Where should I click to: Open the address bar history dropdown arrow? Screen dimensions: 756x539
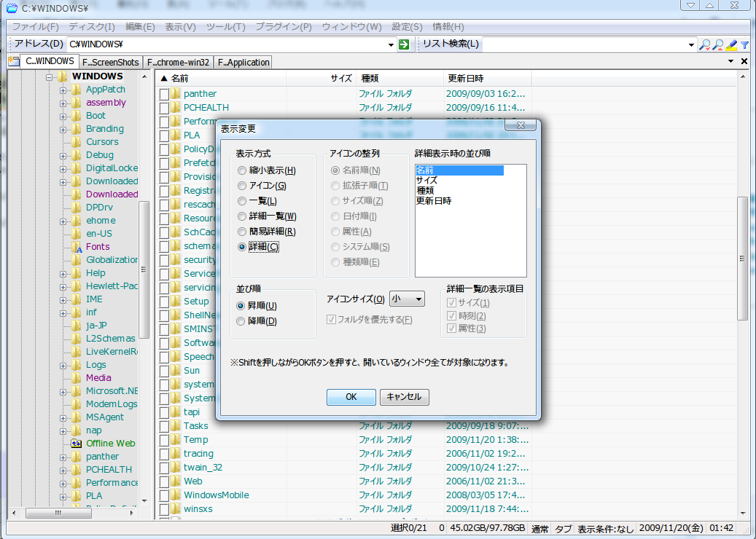pos(391,45)
